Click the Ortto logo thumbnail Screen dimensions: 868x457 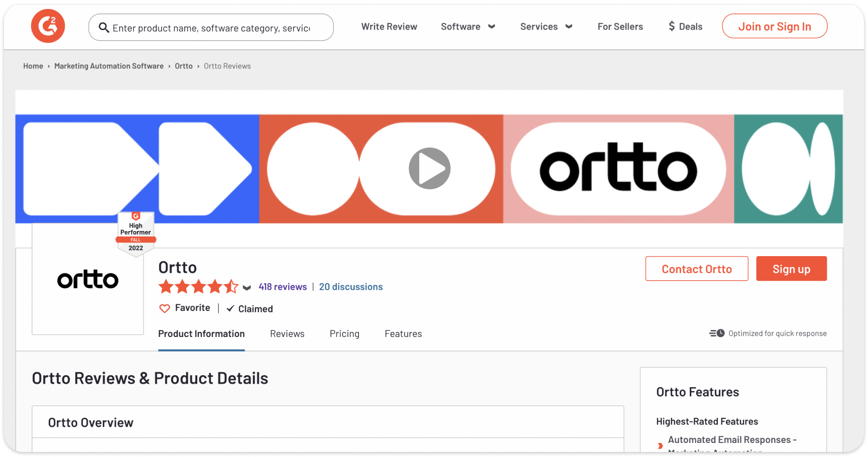coord(88,279)
